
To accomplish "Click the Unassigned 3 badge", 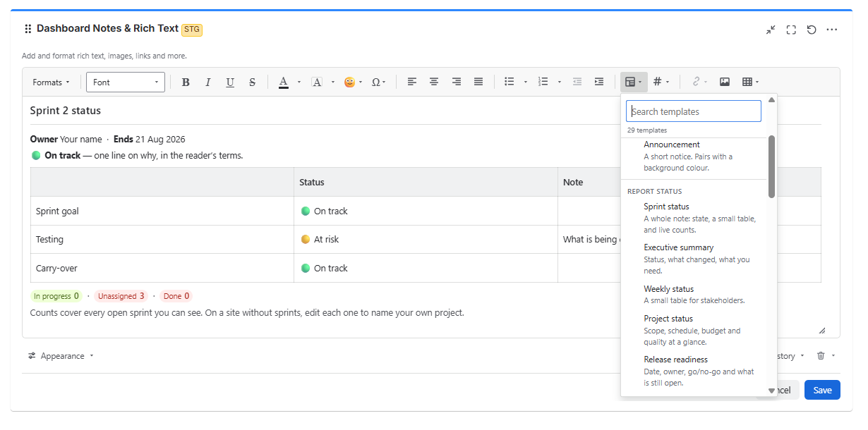I will [121, 296].
